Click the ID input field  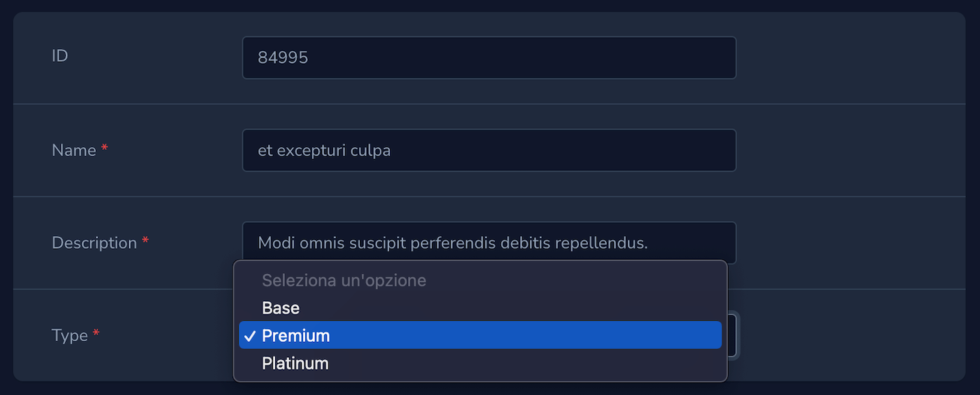[489, 57]
